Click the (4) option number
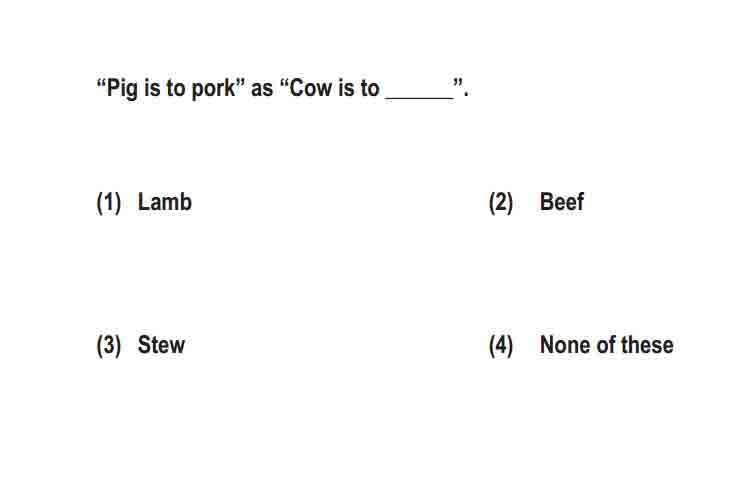The height and width of the screenshot is (500, 750). click(x=501, y=345)
